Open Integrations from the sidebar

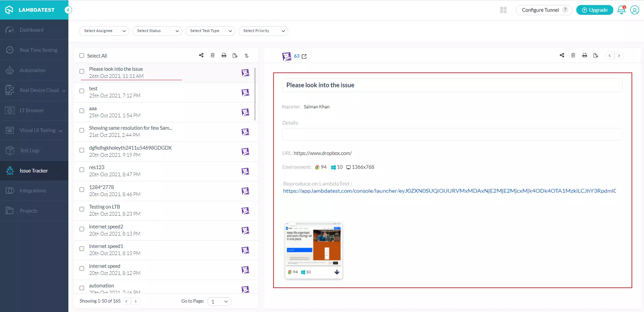tap(33, 191)
